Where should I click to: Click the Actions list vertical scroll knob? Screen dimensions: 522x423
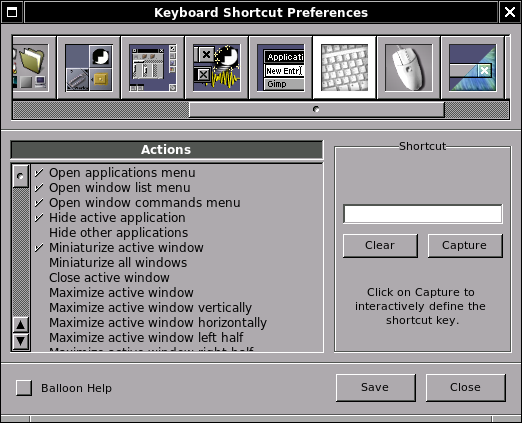click(x=21, y=176)
